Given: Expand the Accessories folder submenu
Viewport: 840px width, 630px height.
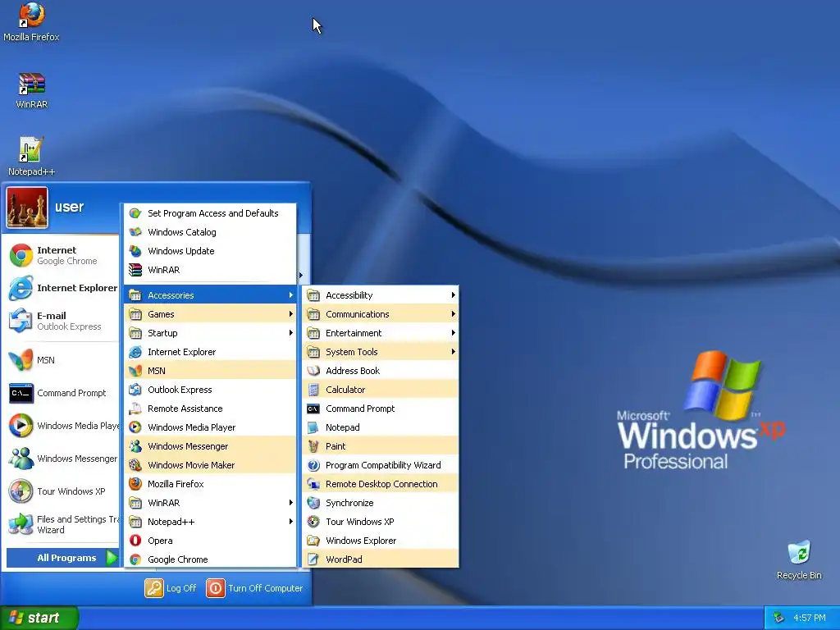Looking at the screenshot, I should coord(210,295).
